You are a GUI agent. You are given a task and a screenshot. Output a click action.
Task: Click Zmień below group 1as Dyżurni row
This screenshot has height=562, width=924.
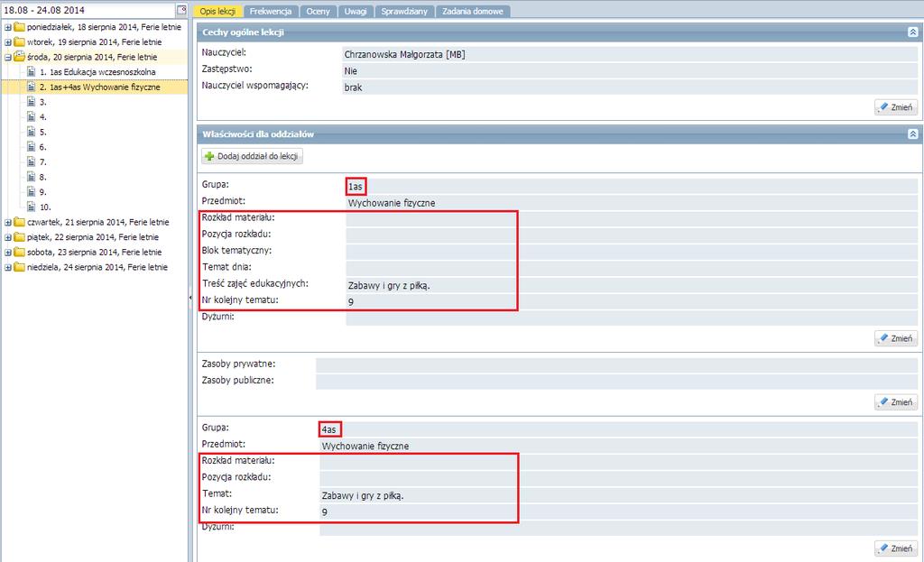tap(896, 338)
